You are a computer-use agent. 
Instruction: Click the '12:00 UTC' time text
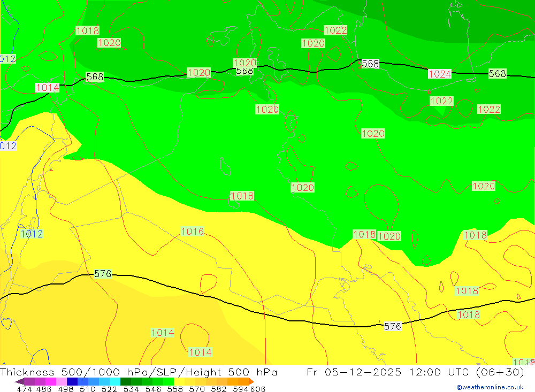[x=440, y=372]
